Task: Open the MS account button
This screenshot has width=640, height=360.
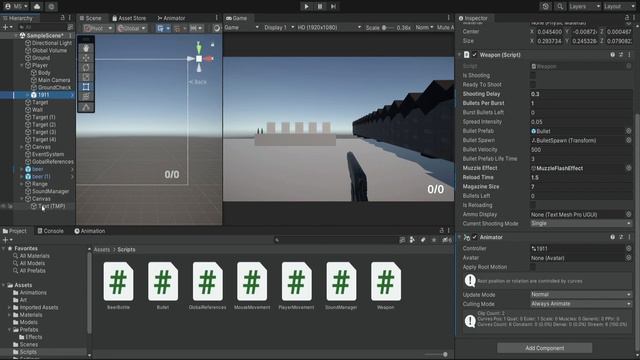Action: (16, 7)
